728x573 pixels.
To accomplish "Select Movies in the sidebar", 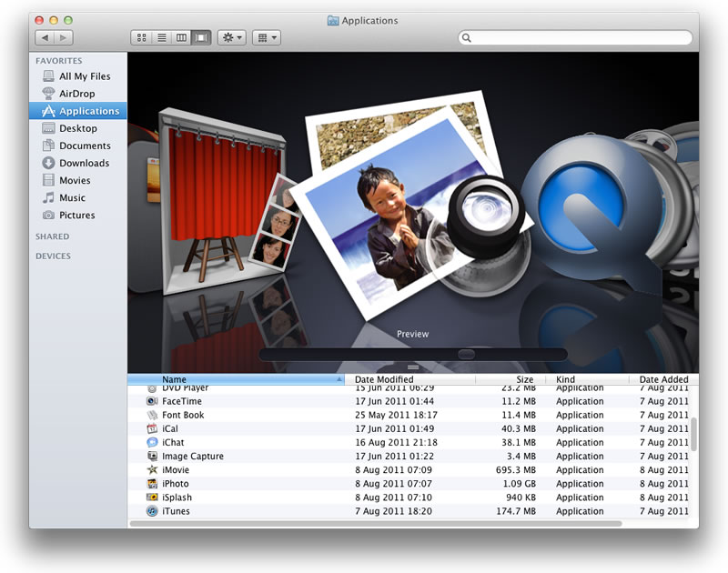I will pos(75,180).
